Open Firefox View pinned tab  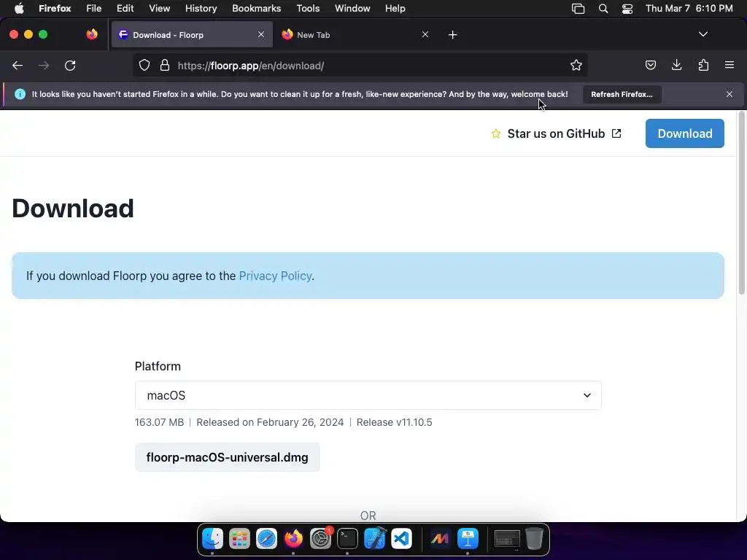click(x=92, y=34)
